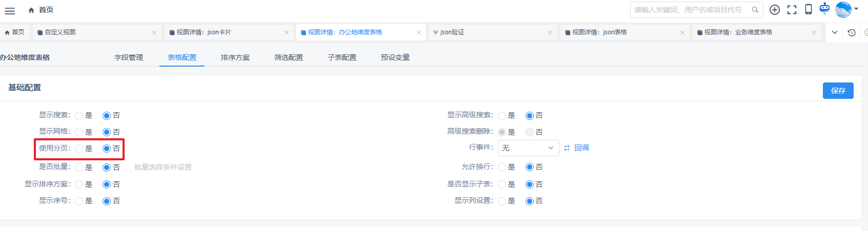This screenshot has width=868, height=231.
Task: Close the json表格 tab
Action: (682, 32)
